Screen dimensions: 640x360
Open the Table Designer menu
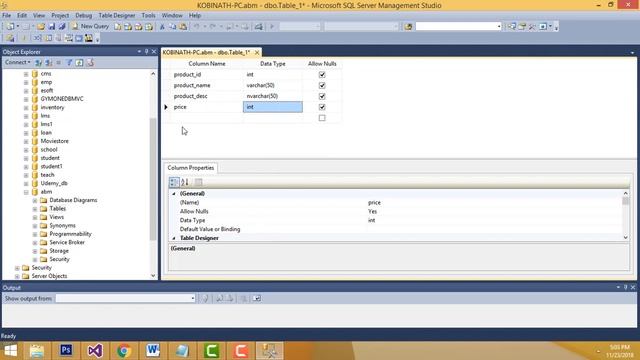[117, 15]
